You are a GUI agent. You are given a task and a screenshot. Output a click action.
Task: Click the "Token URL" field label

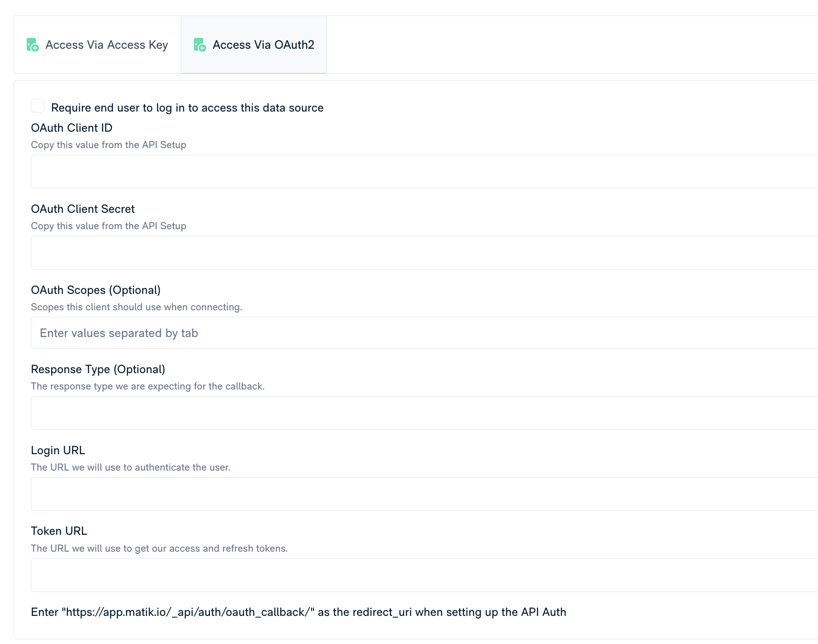tap(59, 531)
